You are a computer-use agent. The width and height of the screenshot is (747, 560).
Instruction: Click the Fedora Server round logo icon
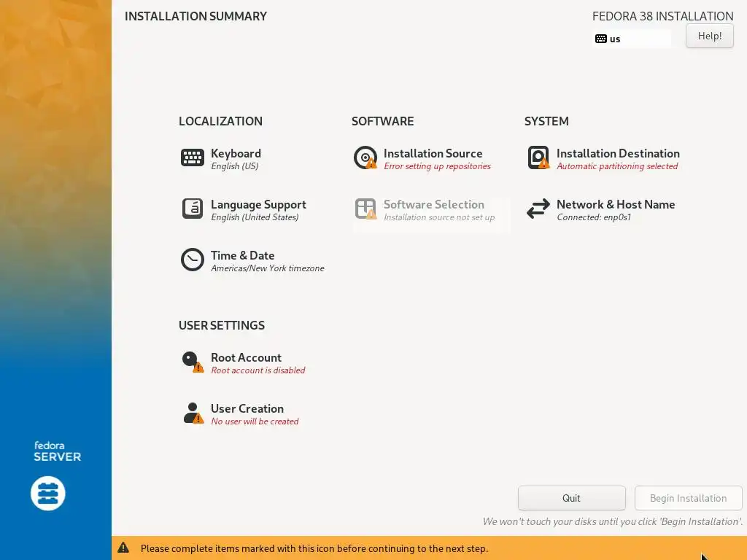48,494
